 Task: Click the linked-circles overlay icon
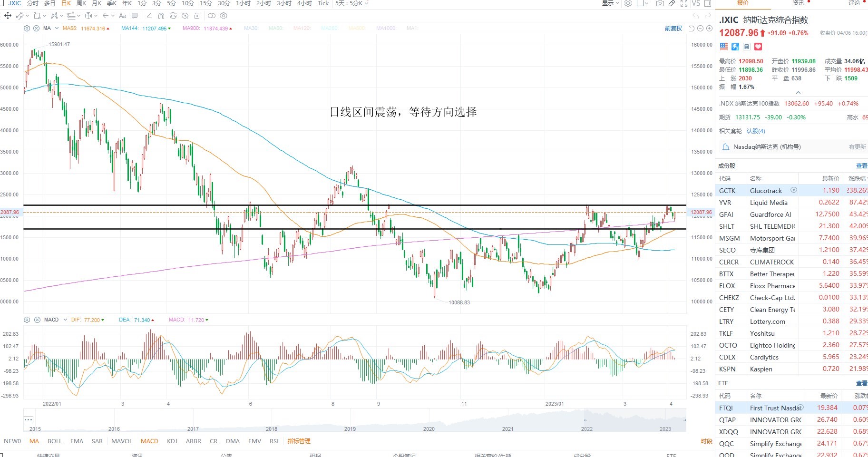[x=212, y=16]
